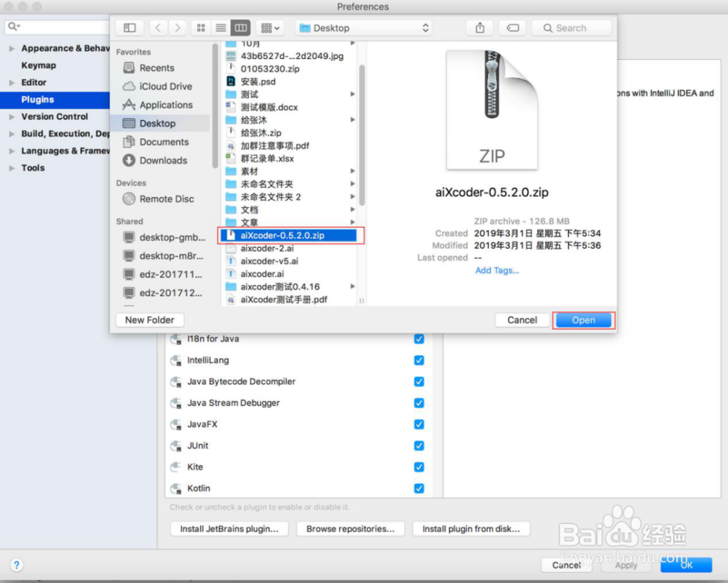
Task: Click Install JetBrains plugin... button
Action: pos(229,528)
